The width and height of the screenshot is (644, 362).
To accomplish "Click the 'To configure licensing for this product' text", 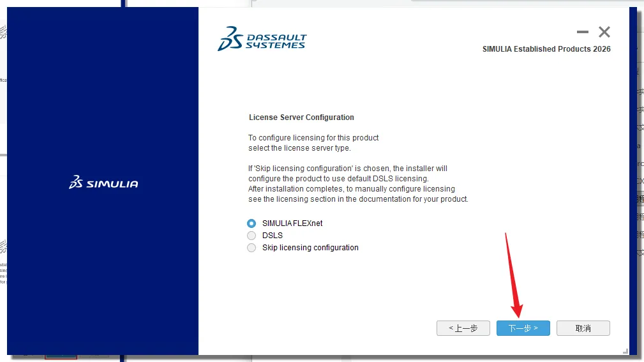I will [x=313, y=138].
